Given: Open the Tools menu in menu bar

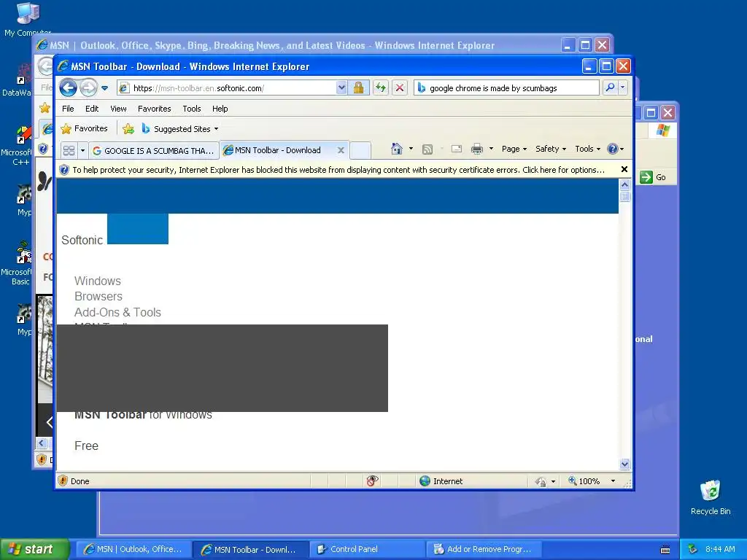Looking at the screenshot, I should [192, 109].
